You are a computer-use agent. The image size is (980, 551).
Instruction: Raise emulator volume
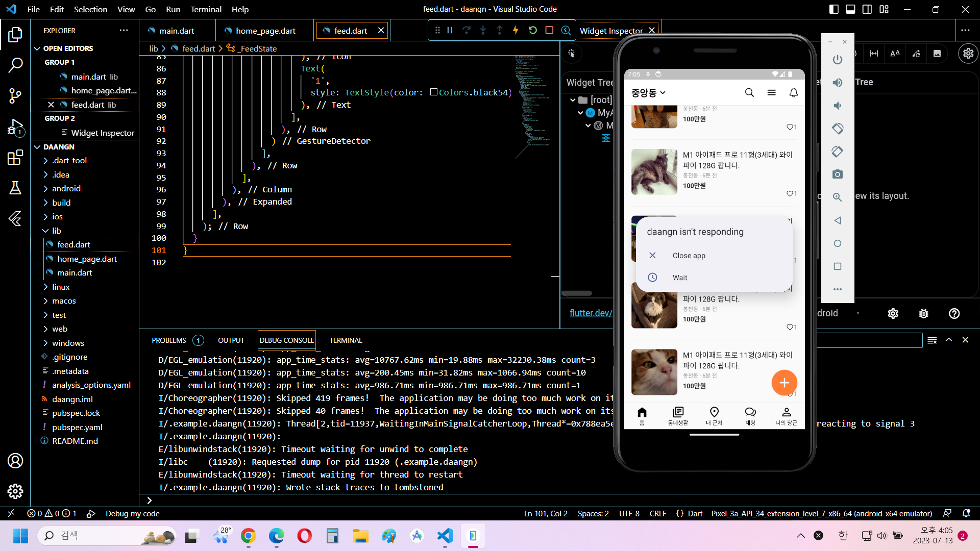pyautogui.click(x=837, y=83)
